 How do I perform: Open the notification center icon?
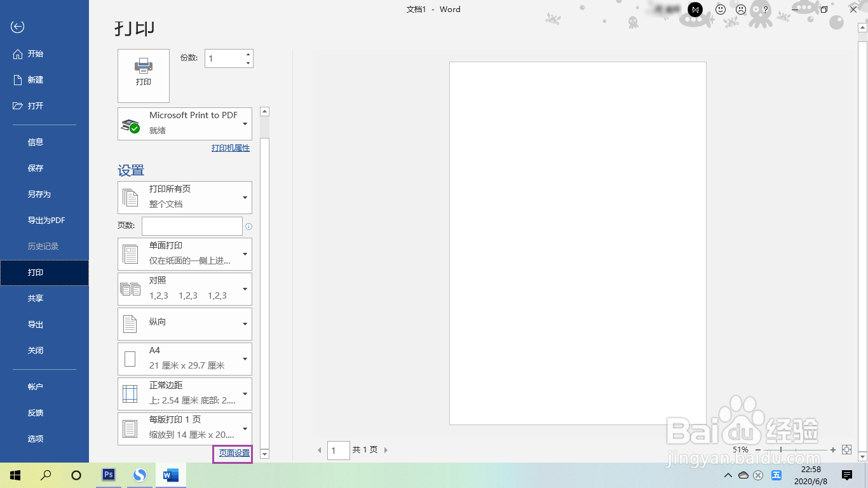tap(847, 475)
